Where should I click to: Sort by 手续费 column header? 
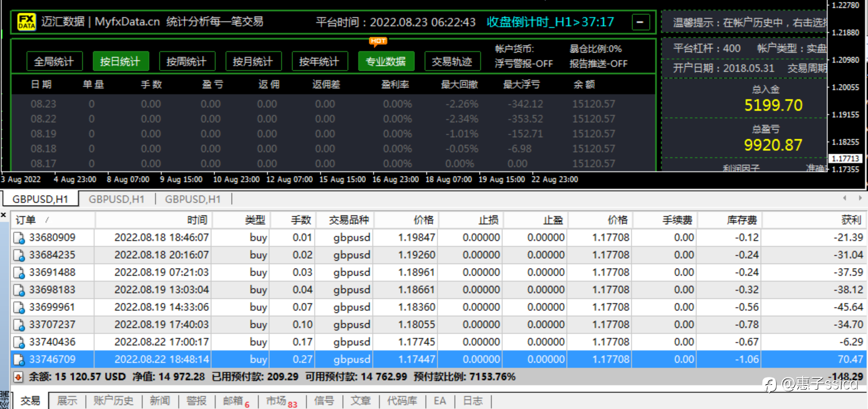[665, 220]
